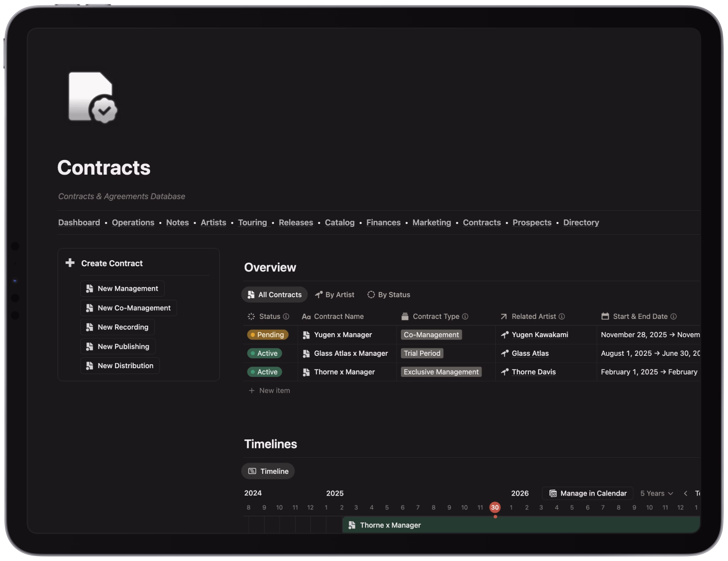Viewport: 728px width, 561px height.
Task: Click the Trial Period contract type tag
Action: coord(422,353)
